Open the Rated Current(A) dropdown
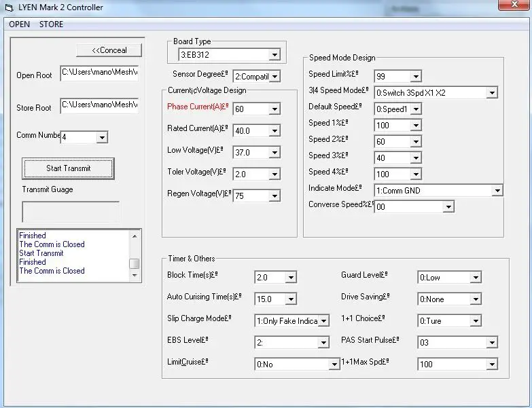The height and width of the screenshot is (408, 532). coord(274,131)
